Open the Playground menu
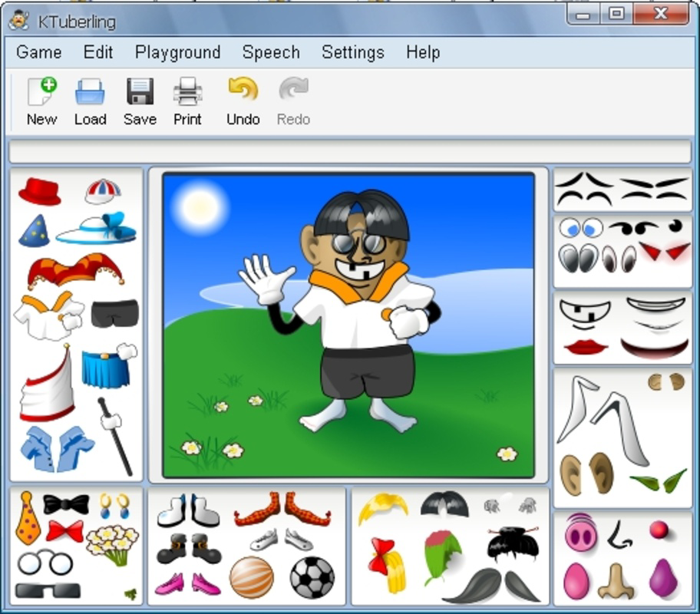 [177, 52]
